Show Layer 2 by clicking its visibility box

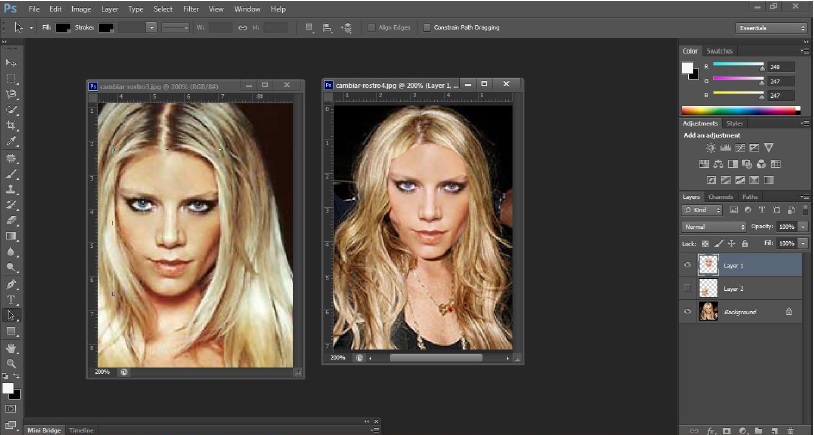(687, 288)
